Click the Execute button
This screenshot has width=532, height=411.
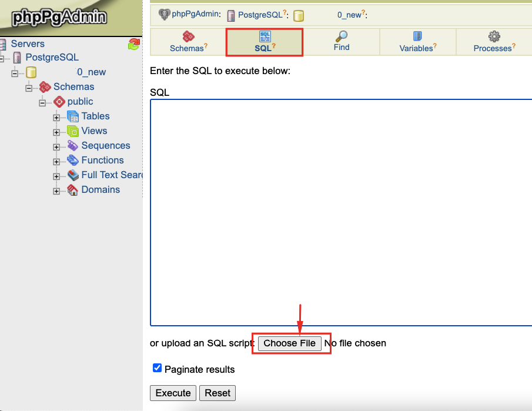tap(173, 393)
